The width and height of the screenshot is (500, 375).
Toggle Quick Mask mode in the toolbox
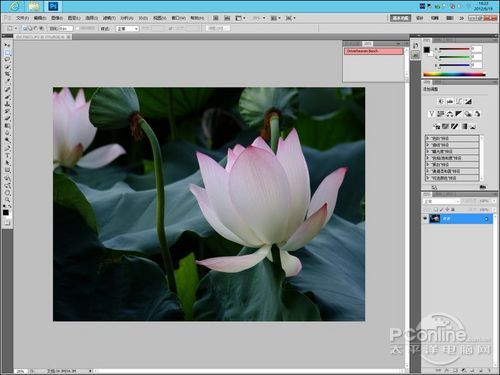tap(7, 222)
